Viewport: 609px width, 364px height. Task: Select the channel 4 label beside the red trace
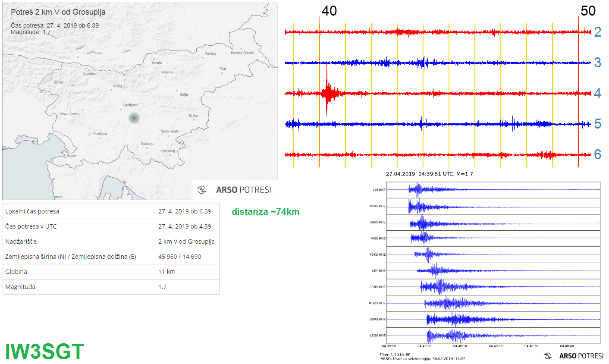click(x=597, y=93)
